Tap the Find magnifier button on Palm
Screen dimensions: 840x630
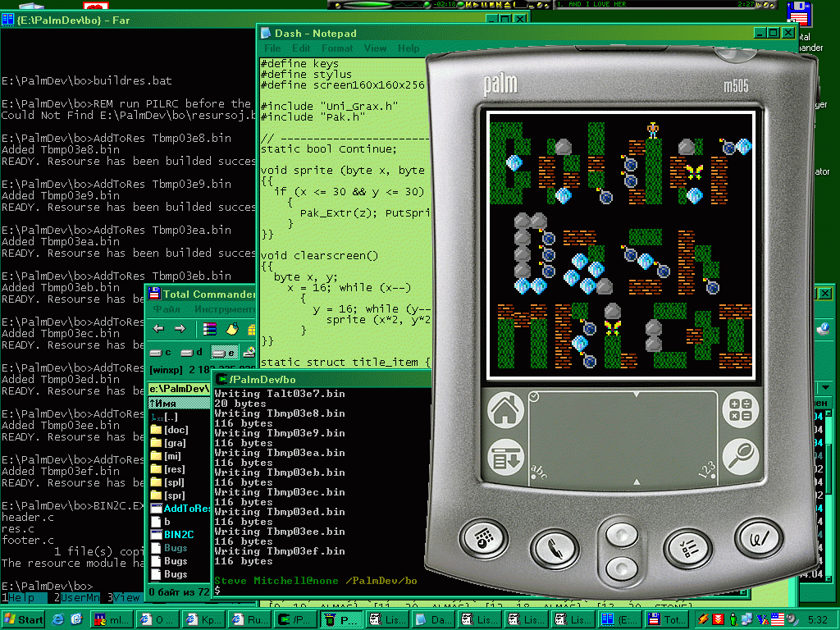coord(741,456)
